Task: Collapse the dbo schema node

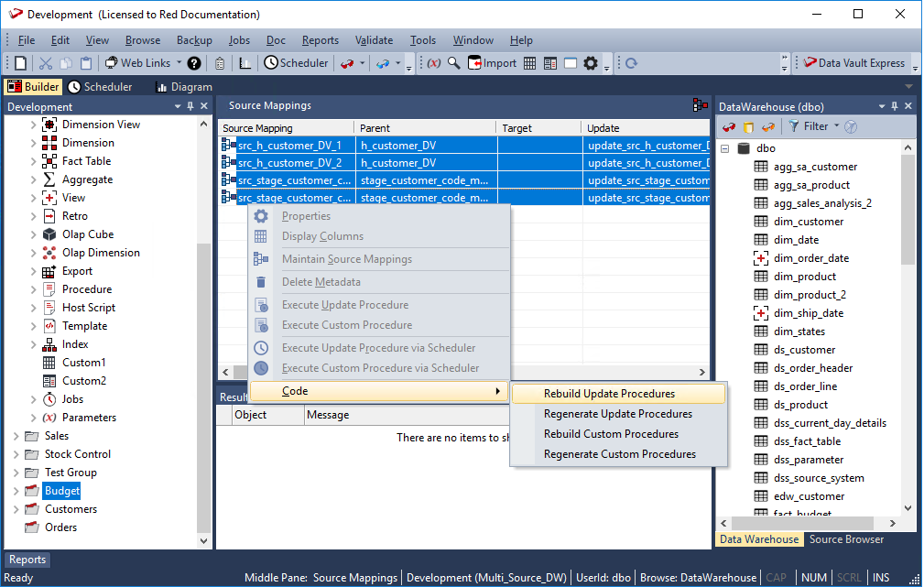Action: tap(724, 148)
